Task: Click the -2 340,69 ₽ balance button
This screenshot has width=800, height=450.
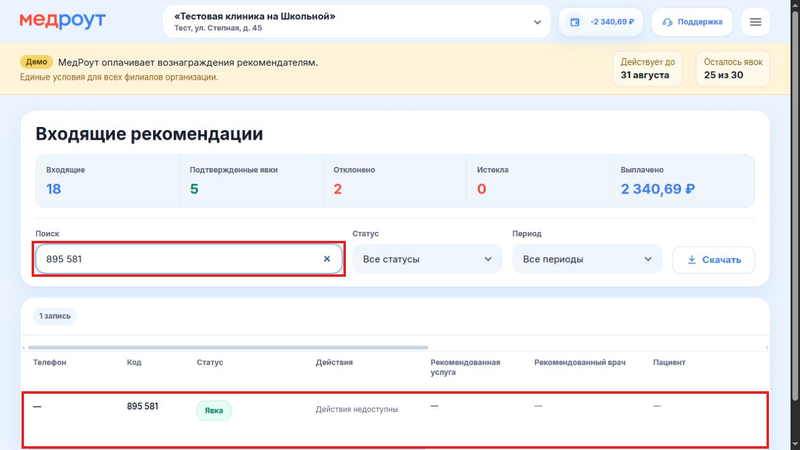Action: [x=601, y=22]
